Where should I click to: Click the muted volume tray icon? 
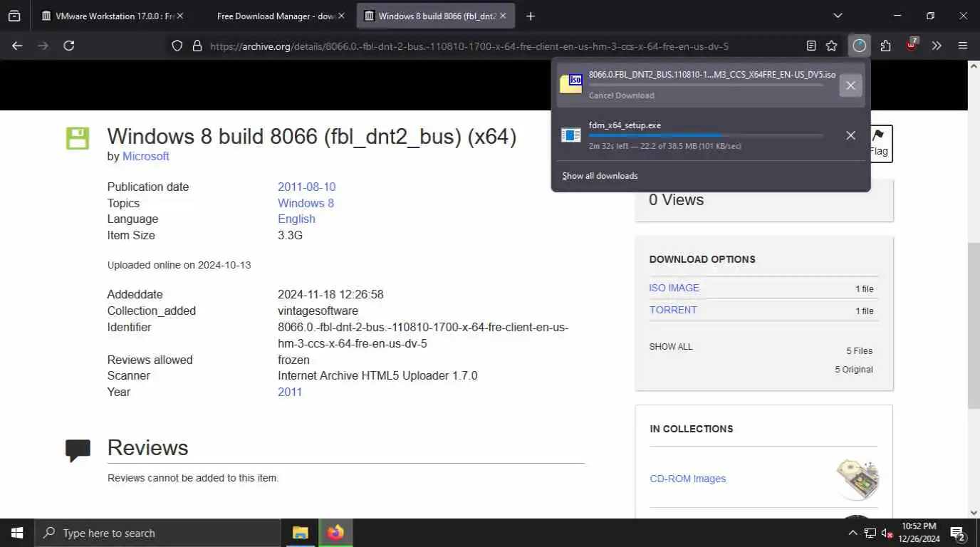887,533
